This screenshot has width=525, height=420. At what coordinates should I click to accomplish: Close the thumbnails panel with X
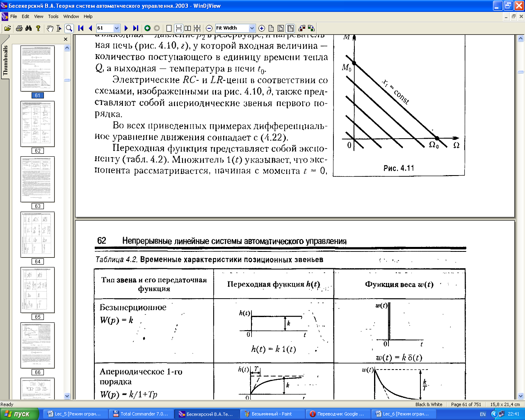point(66,39)
